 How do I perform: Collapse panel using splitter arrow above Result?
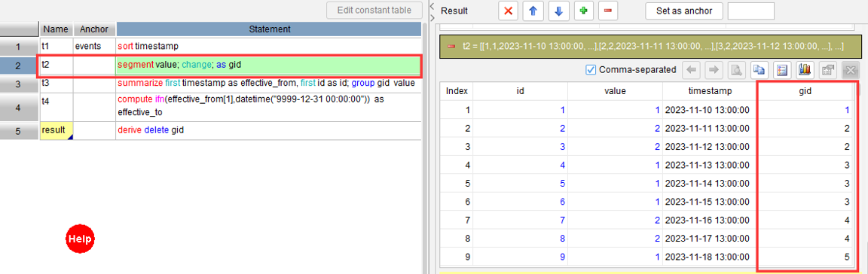click(432, 5)
